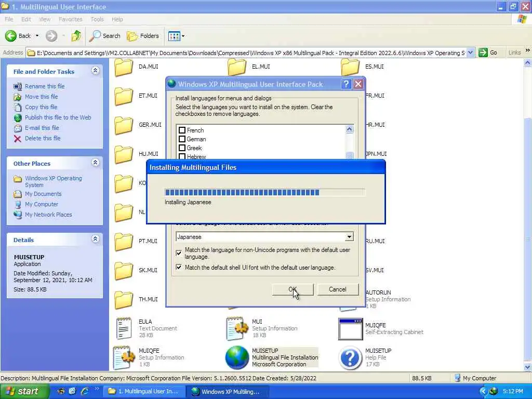Check the French language checkbox
The image size is (532, 399).
pos(182,130)
